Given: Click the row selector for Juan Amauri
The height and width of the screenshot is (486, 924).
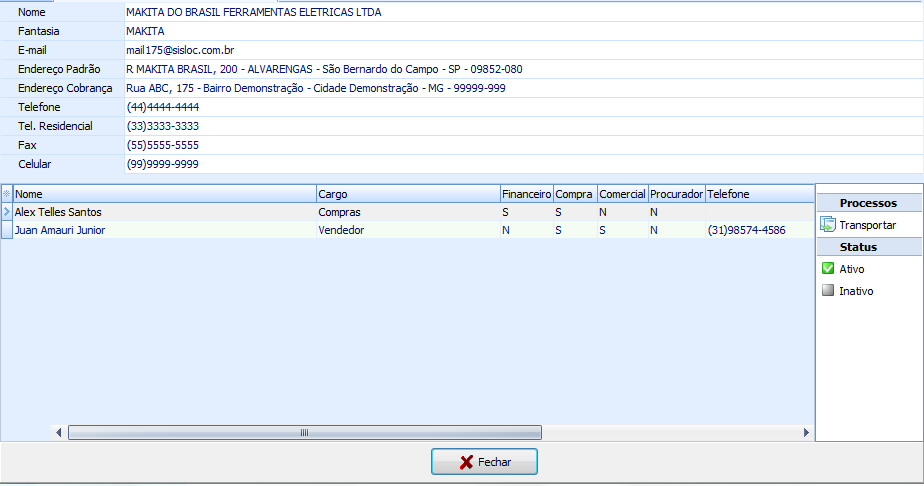Looking at the screenshot, I should (6, 230).
